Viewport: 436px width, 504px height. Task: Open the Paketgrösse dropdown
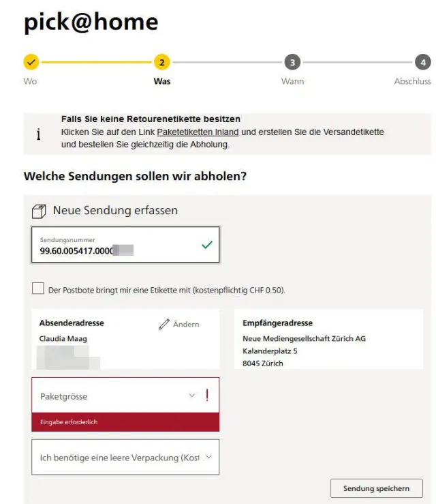tap(116, 396)
